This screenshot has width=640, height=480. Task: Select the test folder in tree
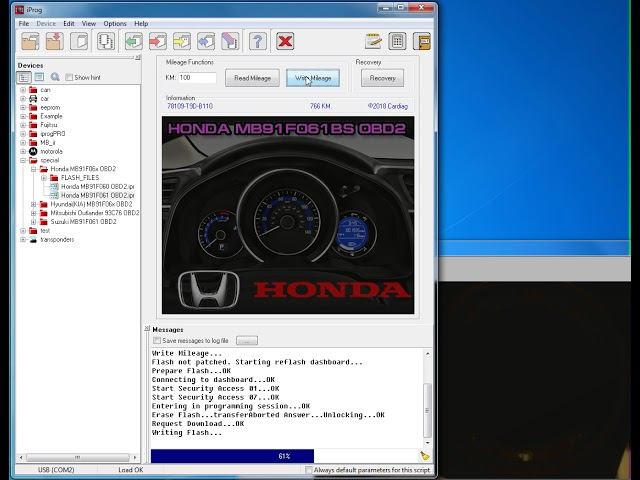tap(45, 231)
